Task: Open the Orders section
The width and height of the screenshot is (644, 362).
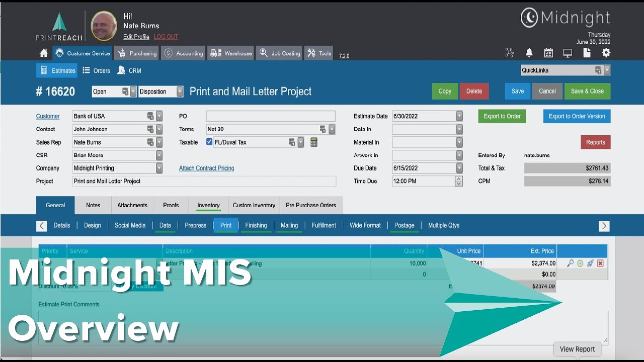Action: click(x=96, y=71)
